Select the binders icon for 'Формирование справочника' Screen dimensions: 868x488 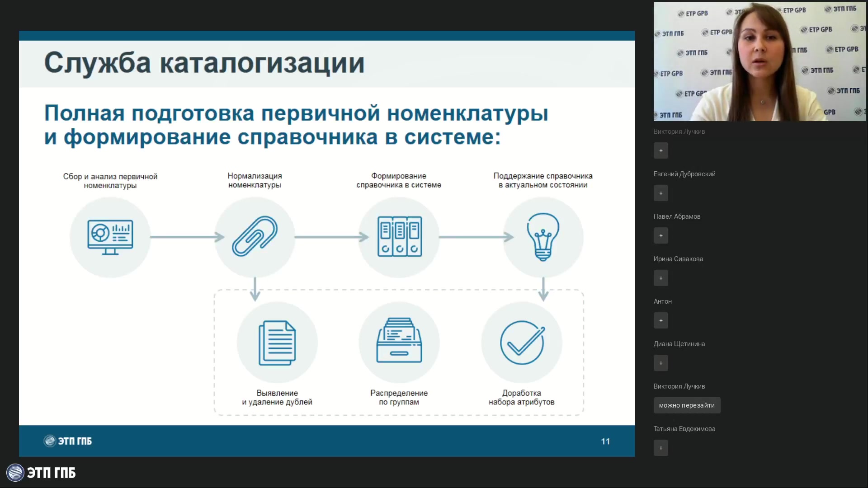point(399,236)
